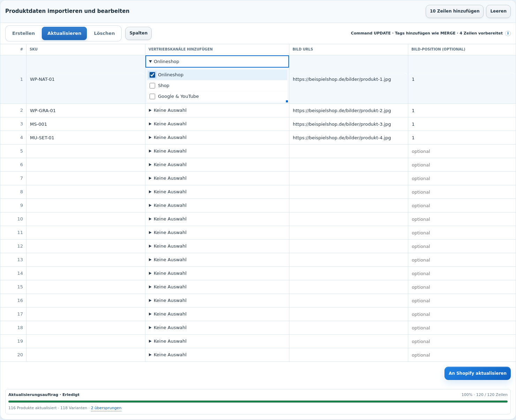The image size is (516, 420).
Task: Click optional position field in row 12
Action: (462, 247)
